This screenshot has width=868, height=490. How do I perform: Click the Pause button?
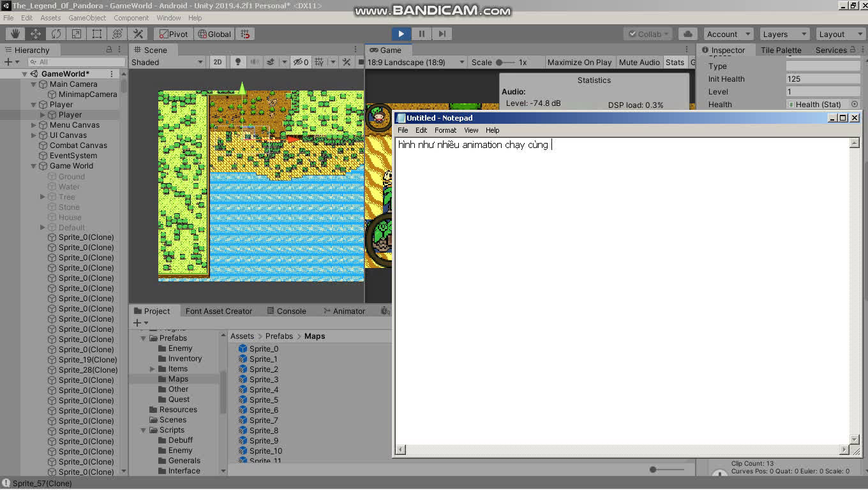tap(421, 34)
